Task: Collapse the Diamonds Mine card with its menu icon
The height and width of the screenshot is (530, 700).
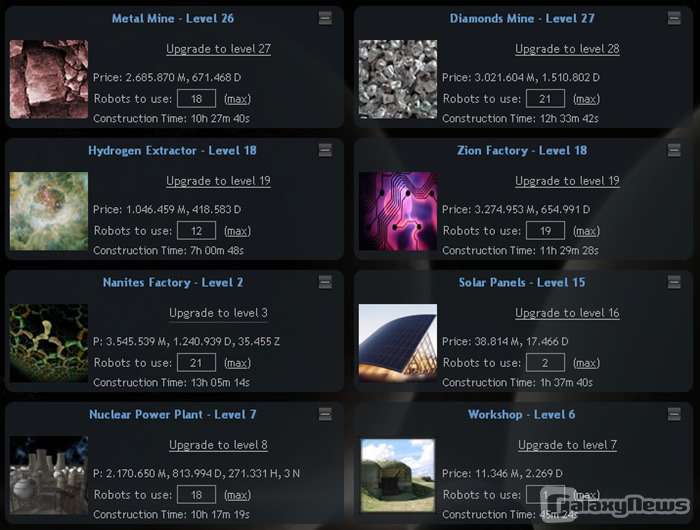Action: 674,18
